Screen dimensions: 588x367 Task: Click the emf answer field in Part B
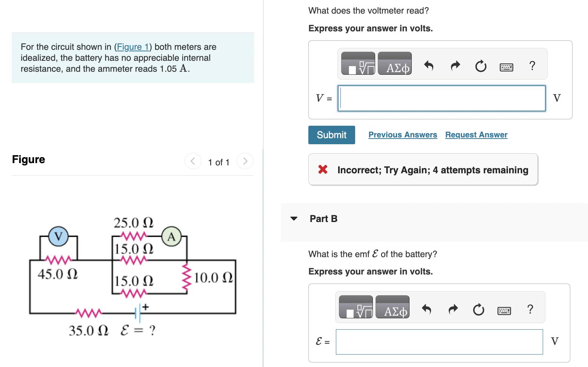(439, 342)
